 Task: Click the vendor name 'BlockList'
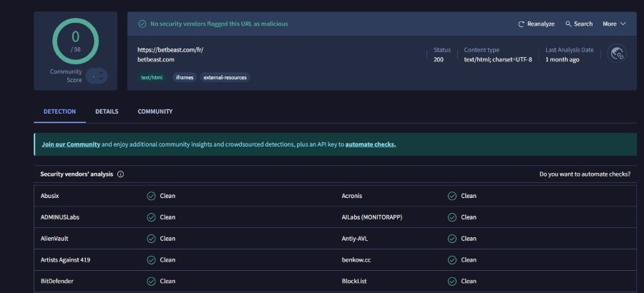(x=354, y=281)
